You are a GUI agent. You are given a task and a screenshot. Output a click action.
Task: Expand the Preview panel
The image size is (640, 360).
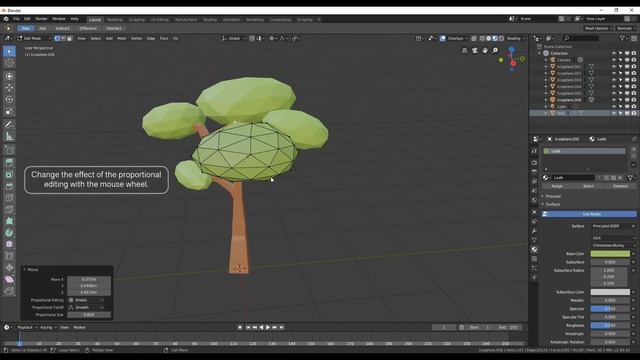pyautogui.click(x=553, y=196)
